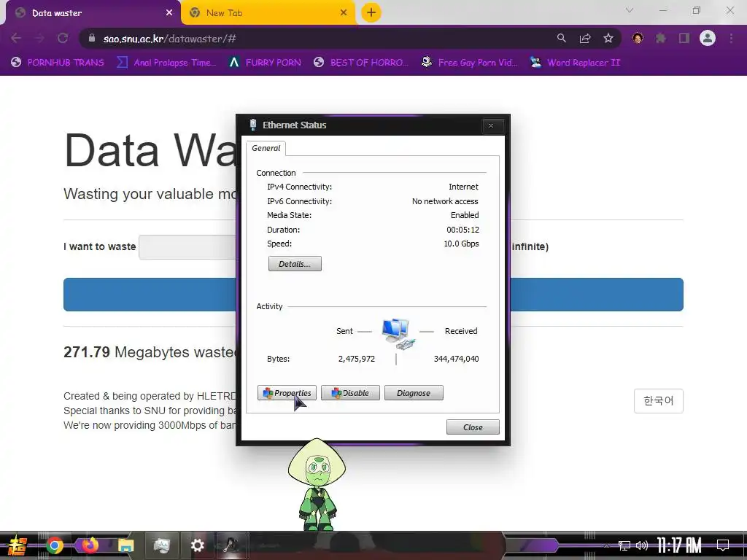Run the Diagnose button
747x560 pixels.
pyautogui.click(x=414, y=393)
